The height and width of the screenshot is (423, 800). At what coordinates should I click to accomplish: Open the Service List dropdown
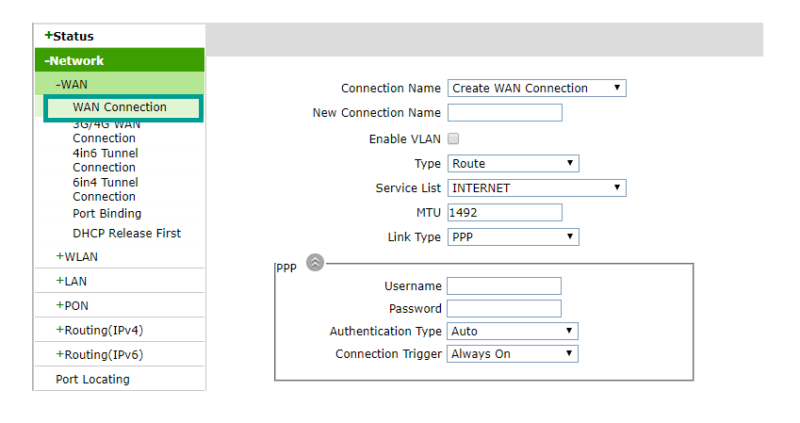click(x=537, y=188)
